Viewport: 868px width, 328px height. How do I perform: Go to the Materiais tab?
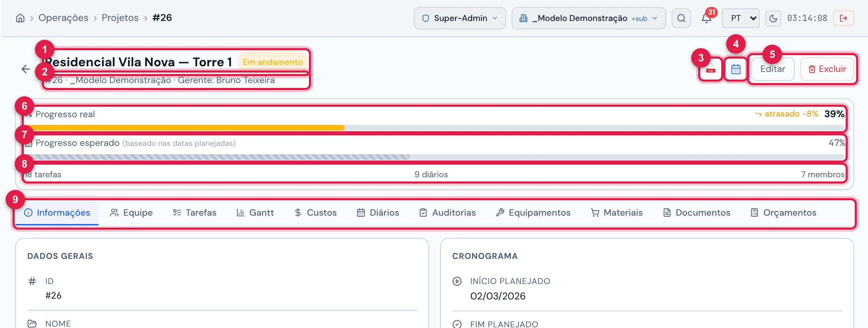[617, 213]
